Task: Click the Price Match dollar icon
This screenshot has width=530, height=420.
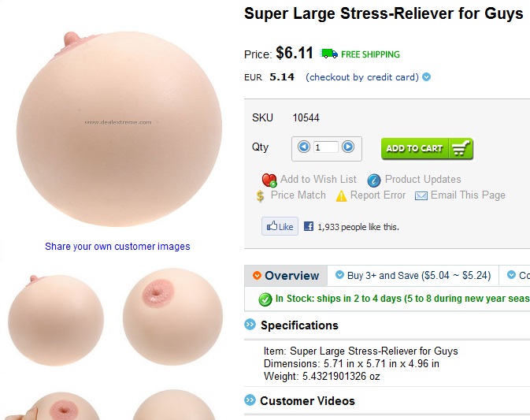Action: pos(260,195)
